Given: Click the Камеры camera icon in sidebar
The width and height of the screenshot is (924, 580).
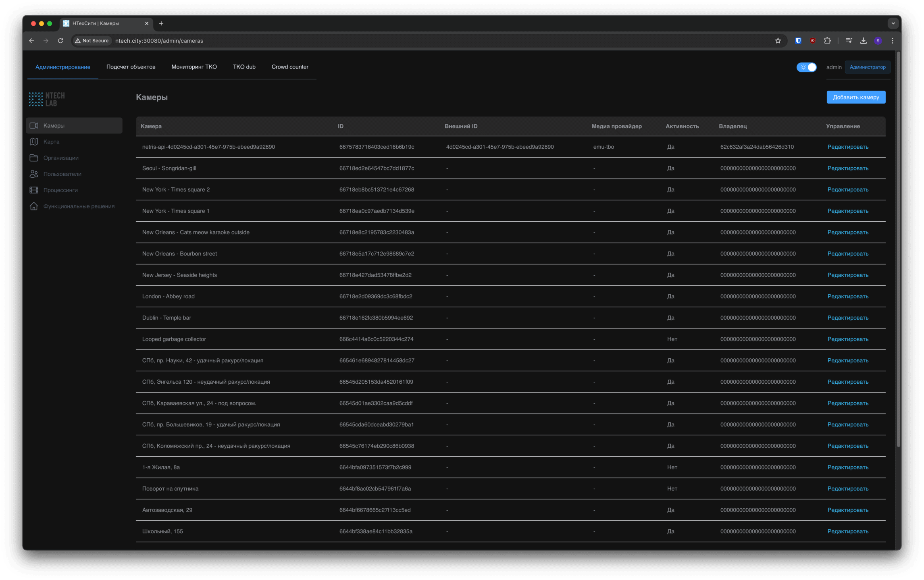Looking at the screenshot, I should pos(34,126).
